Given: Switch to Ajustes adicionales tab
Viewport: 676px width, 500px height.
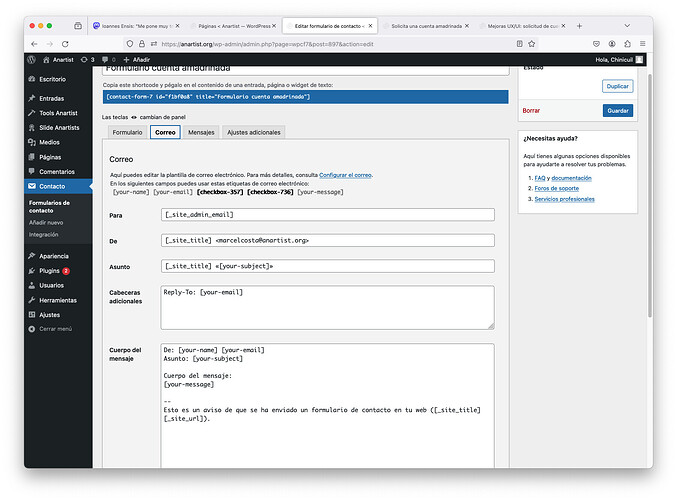Looking at the screenshot, I should click(x=253, y=132).
